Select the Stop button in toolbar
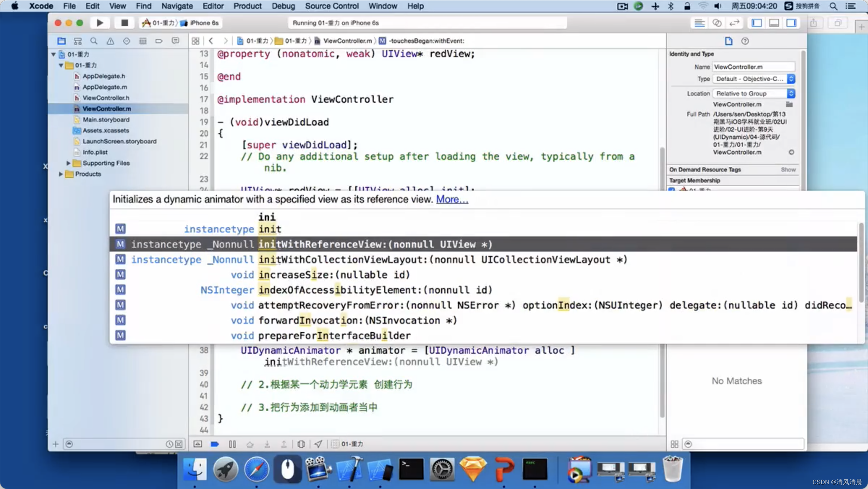Viewport: 868px width, 489px height. coord(123,23)
